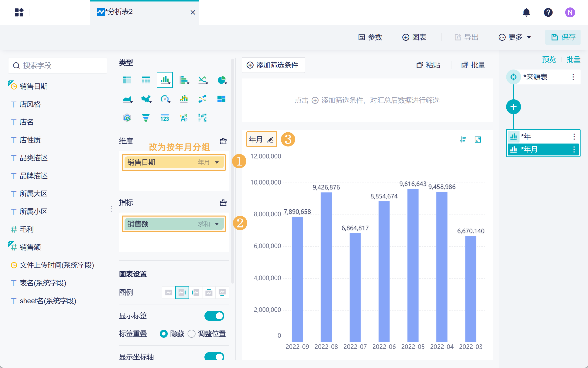This screenshot has width=588, height=368.
Task: Pick the scatter plot chart type
Action: [x=202, y=99]
